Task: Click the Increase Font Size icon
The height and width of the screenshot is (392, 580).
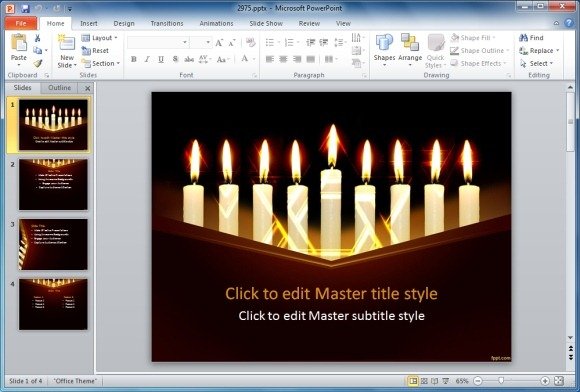Action: (x=219, y=43)
